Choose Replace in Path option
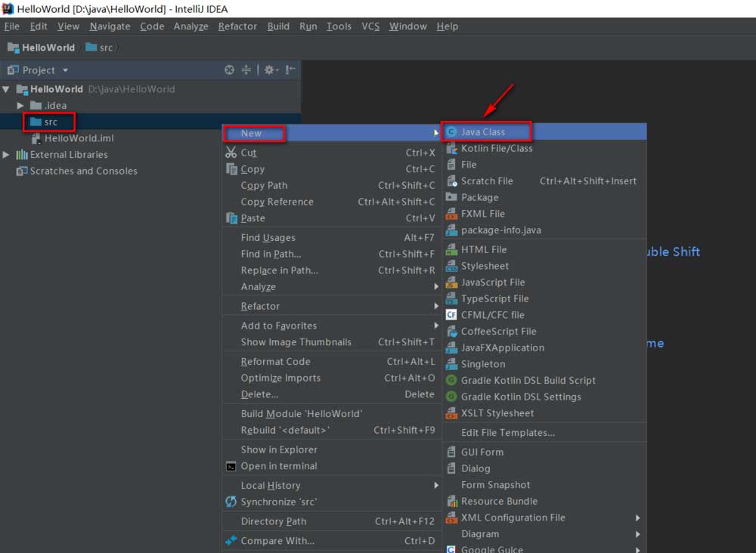The width and height of the screenshot is (756, 553). click(332, 270)
